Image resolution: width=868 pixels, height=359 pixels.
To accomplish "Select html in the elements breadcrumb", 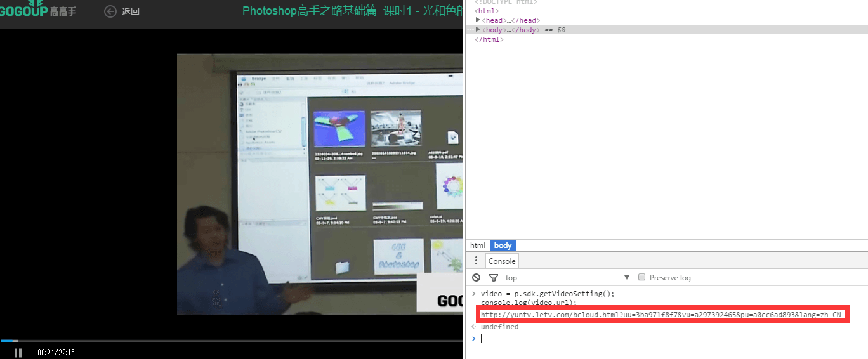I will 478,245.
